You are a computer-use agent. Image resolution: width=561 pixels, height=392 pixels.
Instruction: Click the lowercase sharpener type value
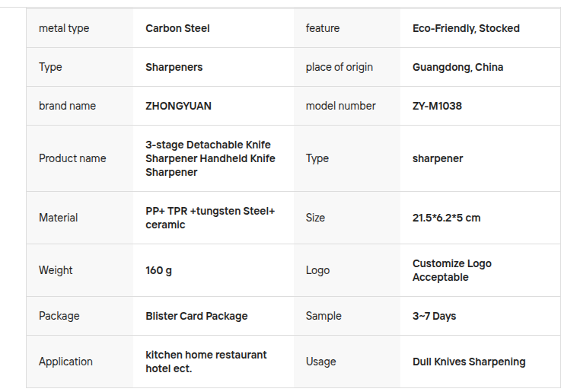(438, 158)
